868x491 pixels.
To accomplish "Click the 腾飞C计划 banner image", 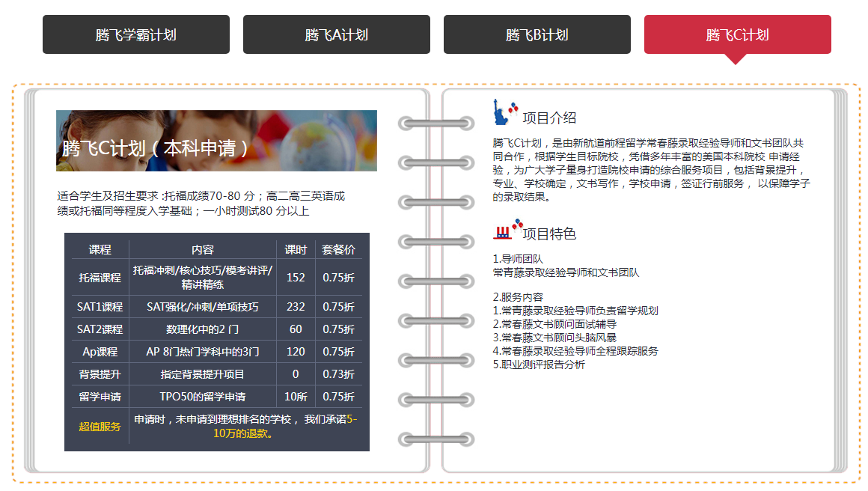I will tap(216, 141).
